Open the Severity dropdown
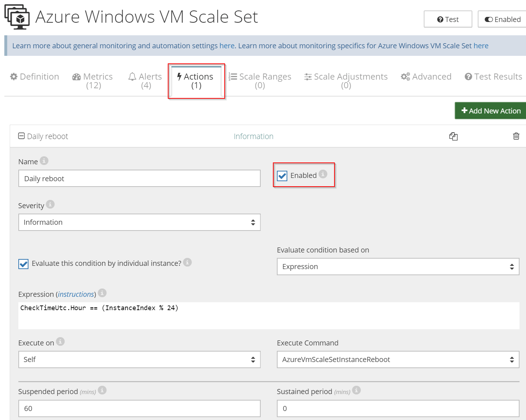The image size is (526, 420). click(139, 222)
